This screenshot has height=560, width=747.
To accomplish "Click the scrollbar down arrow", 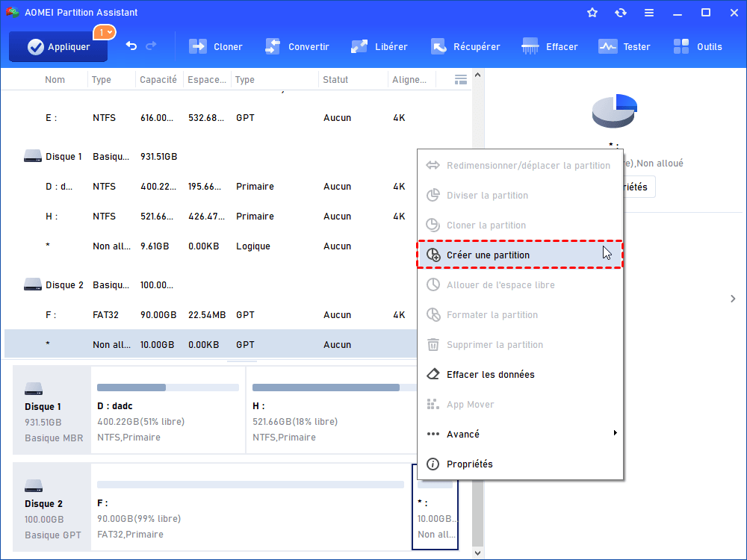I will 478,553.
